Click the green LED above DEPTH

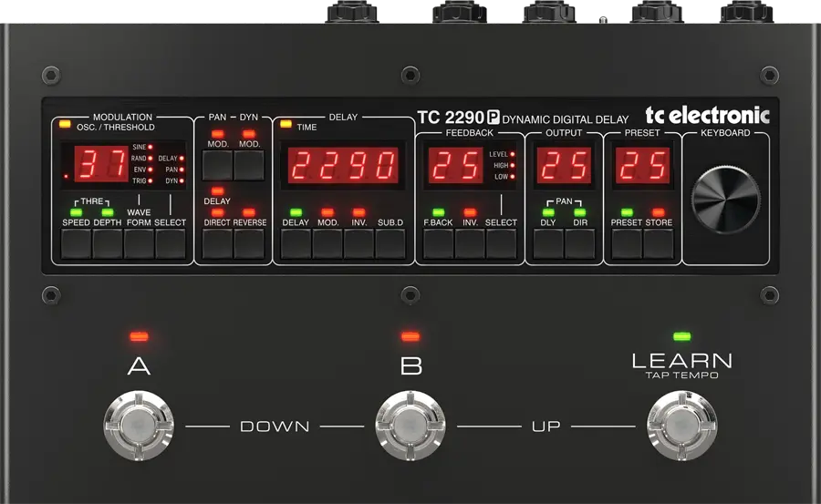coord(108,212)
